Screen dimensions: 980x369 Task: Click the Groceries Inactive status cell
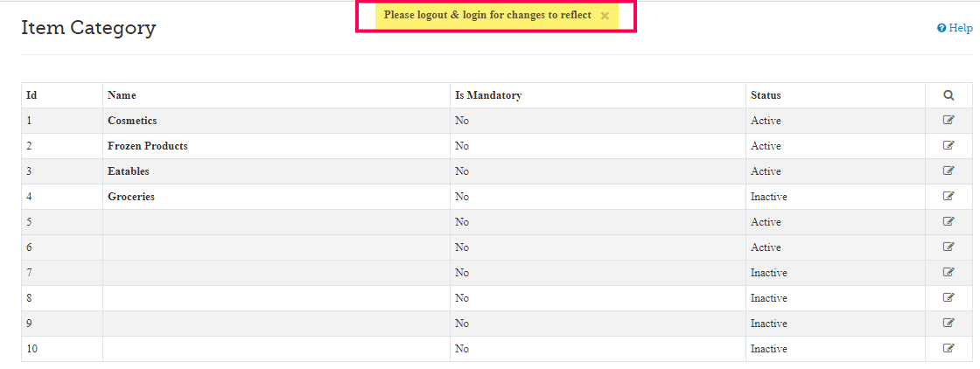[769, 197]
